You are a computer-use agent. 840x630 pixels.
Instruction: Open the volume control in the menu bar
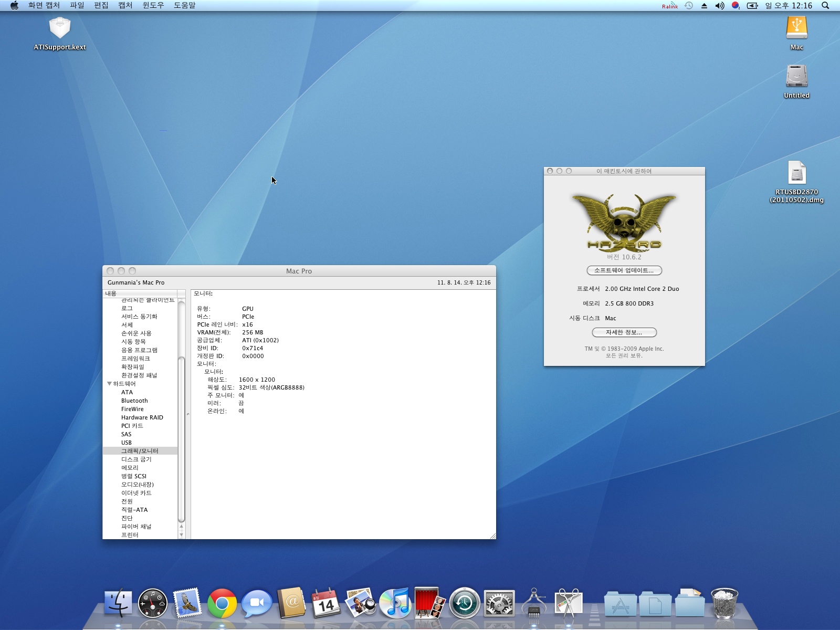pos(720,5)
